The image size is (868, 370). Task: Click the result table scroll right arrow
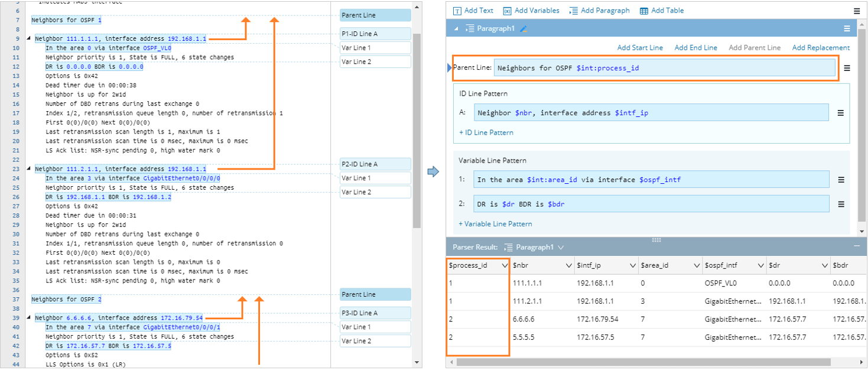(x=862, y=362)
